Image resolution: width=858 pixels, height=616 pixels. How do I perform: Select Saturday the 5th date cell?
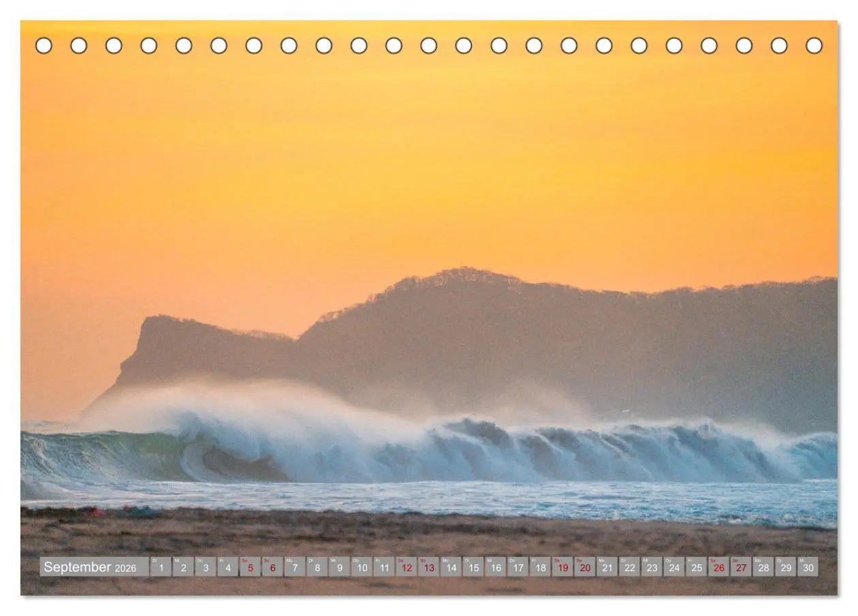250,567
